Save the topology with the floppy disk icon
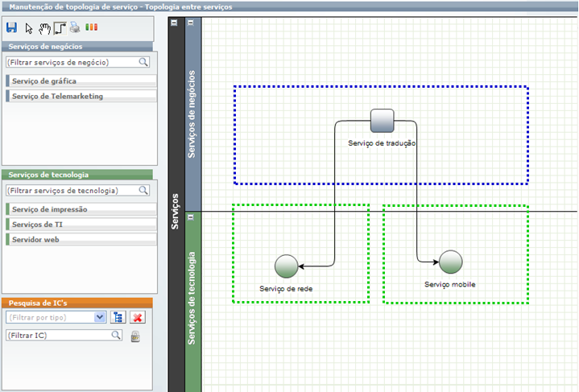Image resolution: width=579 pixels, height=392 pixels. pyautogui.click(x=11, y=27)
